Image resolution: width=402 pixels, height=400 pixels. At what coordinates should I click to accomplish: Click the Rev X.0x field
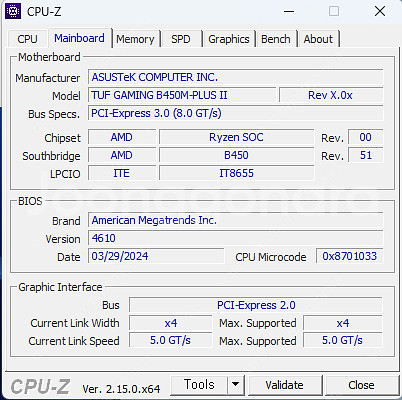[331, 95]
